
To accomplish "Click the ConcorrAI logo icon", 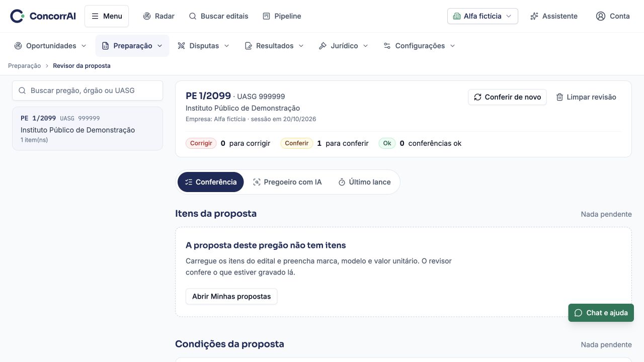I will coord(17,16).
